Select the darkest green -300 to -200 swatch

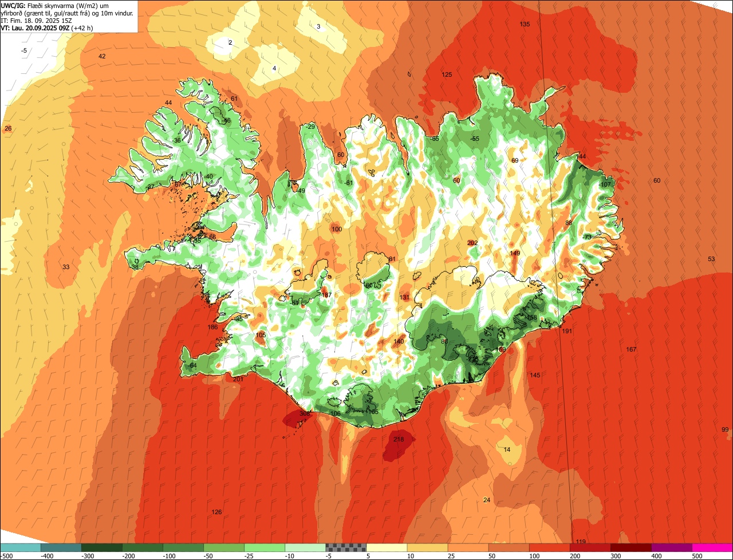pyautogui.click(x=102, y=547)
